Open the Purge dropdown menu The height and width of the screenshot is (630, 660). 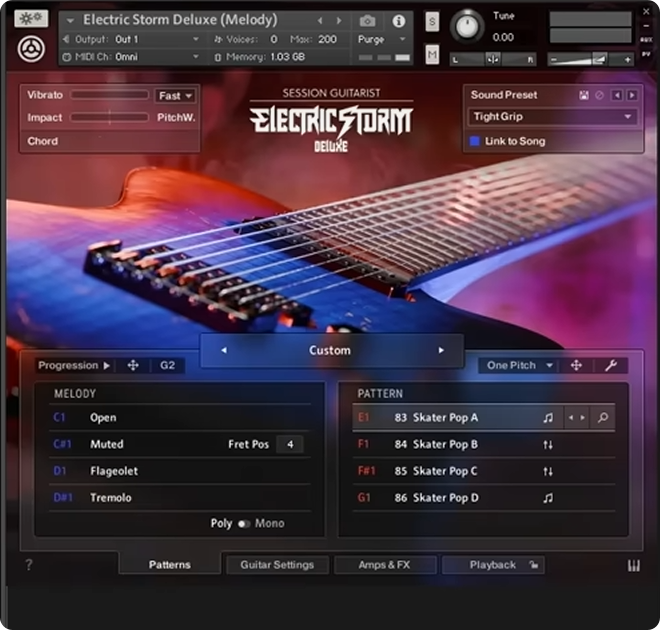click(x=381, y=39)
